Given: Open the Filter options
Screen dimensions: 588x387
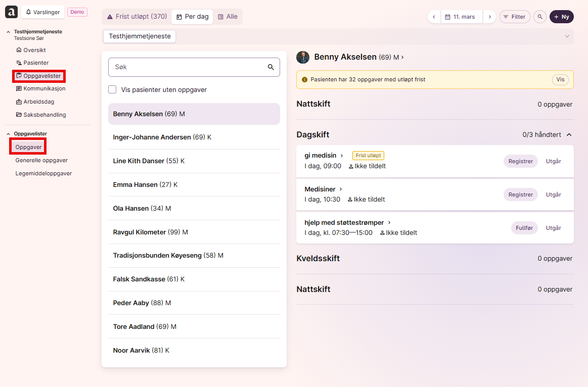Looking at the screenshot, I should [515, 17].
